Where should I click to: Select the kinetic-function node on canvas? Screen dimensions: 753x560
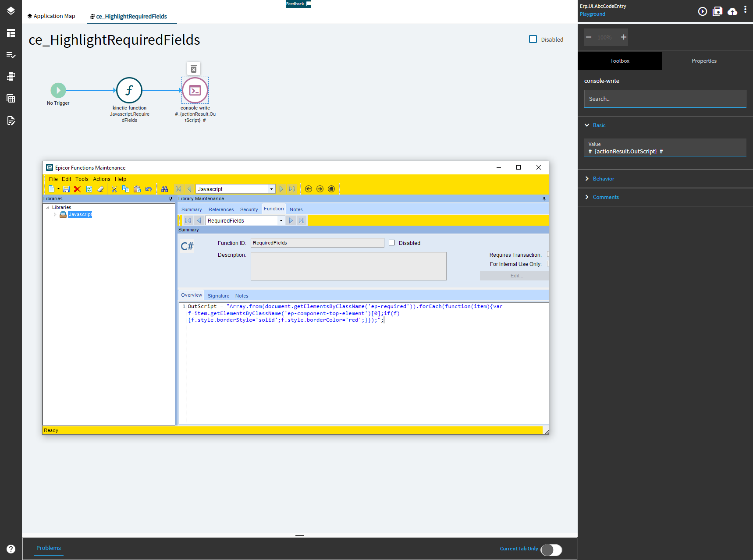point(129,90)
